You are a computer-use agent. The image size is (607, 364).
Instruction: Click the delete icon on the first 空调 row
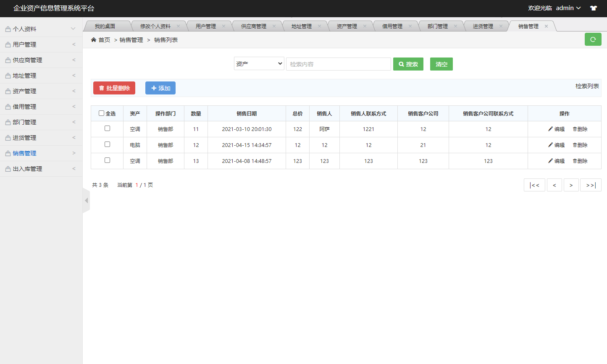click(575, 129)
